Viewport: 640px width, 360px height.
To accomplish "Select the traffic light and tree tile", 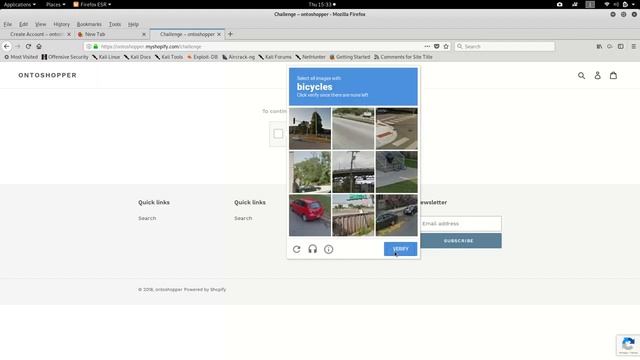I will pos(310,129).
